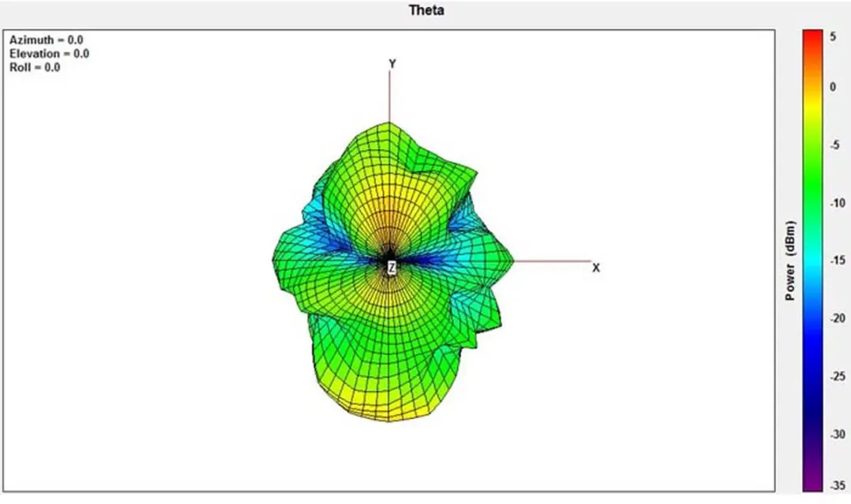This screenshot has width=851, height=504.
Task: Click the purple -35 dBm bottom of scale
Action: (x=812, y=484)
